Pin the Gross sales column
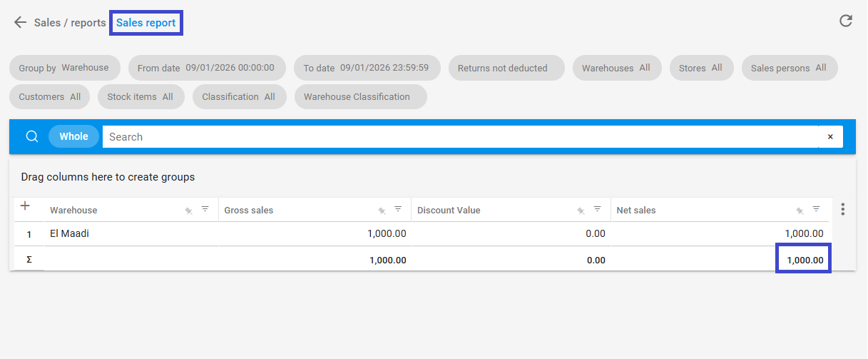The width and height of the screenshot is (868, 359). pos(382,211)
